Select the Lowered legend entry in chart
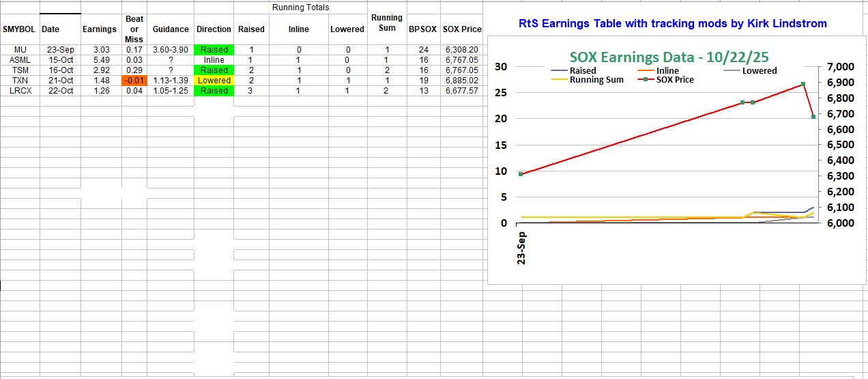Viewport: 868px width, 379px height. click(x=760, y=70)
